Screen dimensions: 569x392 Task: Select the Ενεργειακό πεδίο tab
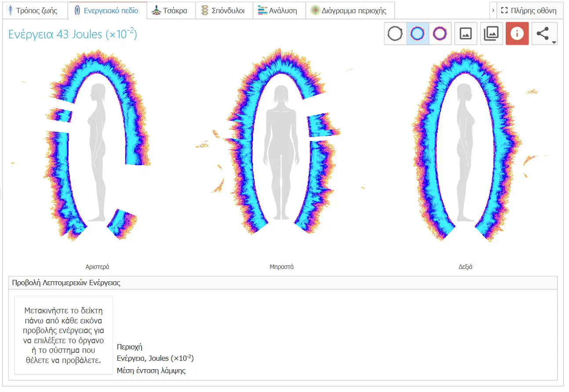(108, 11)
